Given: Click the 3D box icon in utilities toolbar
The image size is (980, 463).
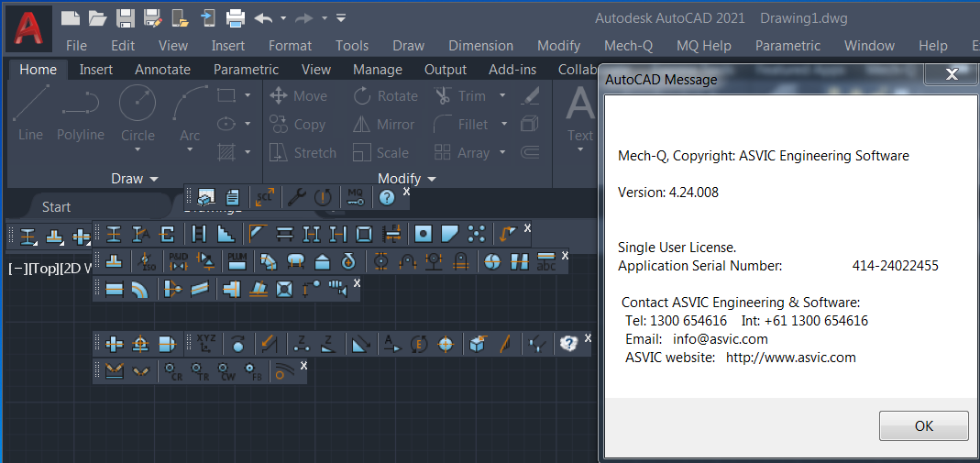Looking at the screenshot, I should (478, 343).
